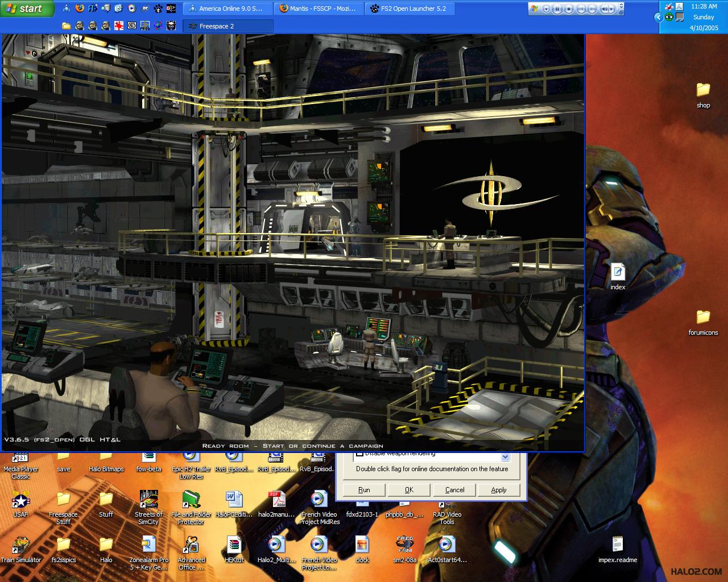This screenshot has width=728, height=582.
Task: Select the shop folder on the desktop
Action: click(x=704, y=95)
